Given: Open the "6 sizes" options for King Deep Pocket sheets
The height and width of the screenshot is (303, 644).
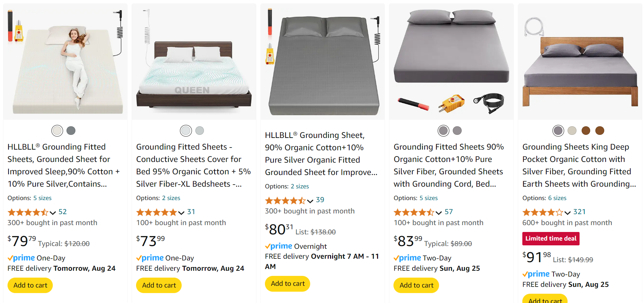Looking at the screenshot, I should (x=557, y=198).
